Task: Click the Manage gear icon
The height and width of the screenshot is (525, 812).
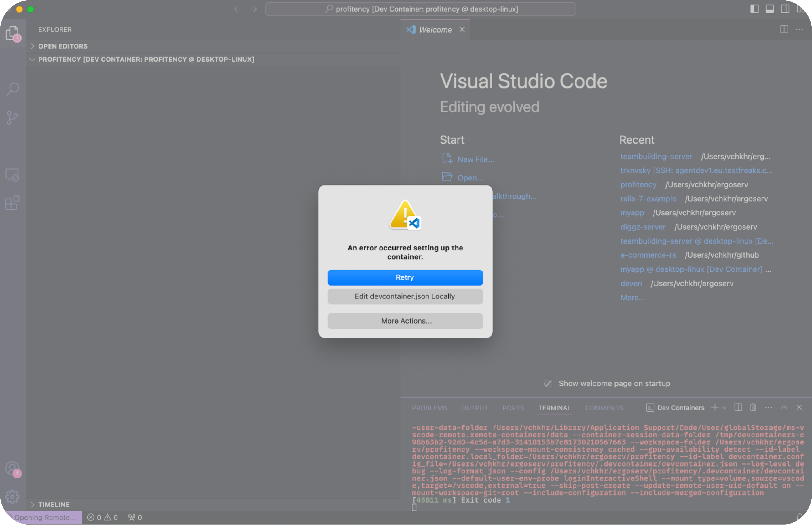Action: [x=13, y=497]
